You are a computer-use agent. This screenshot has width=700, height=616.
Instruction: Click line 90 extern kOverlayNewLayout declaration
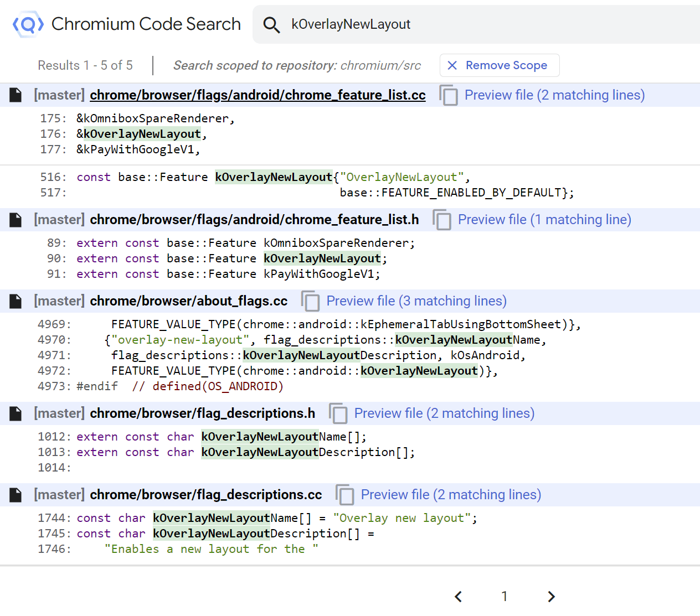pyautogui.click(x=232, y=258)
